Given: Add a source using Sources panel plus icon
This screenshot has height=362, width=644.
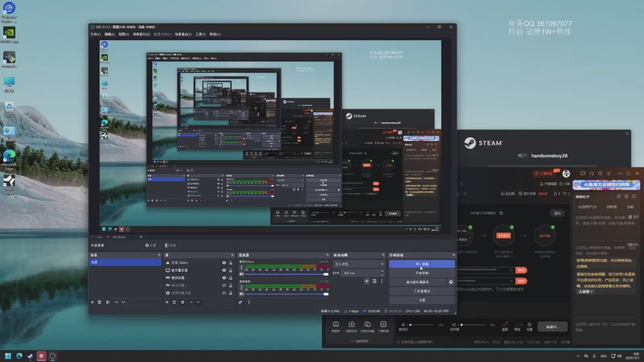Looking at the screenshot, I should [x=167, y=302].
